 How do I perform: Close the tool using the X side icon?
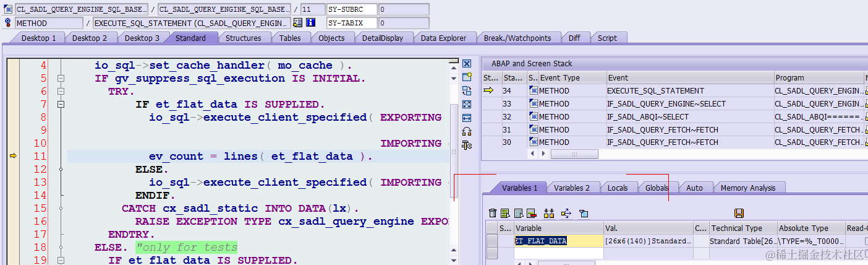click(x=467, y=64)
